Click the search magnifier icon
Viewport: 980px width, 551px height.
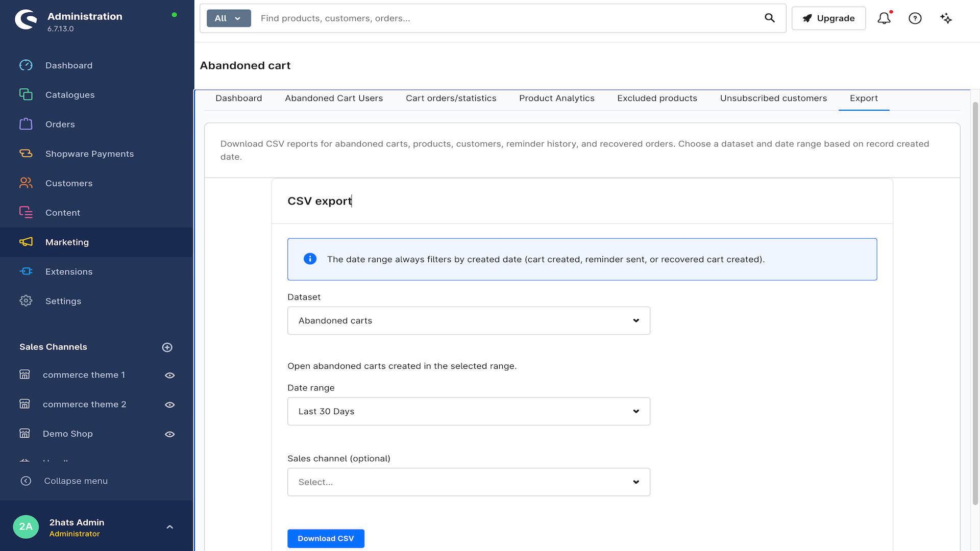point(770,18)
